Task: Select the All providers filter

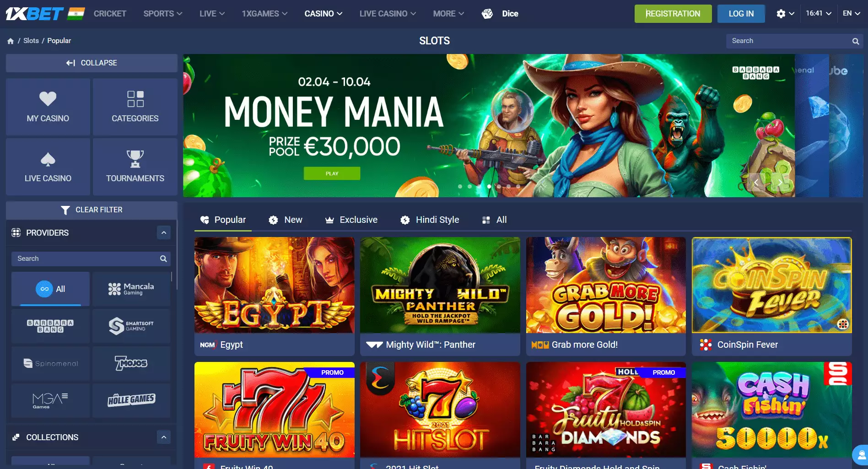Action: (50, 289)
